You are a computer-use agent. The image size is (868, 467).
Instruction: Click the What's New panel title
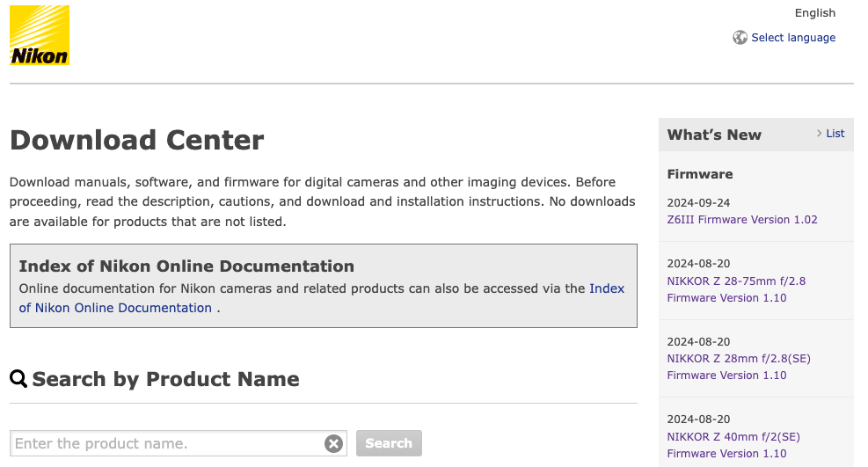[x=714, y=135]
